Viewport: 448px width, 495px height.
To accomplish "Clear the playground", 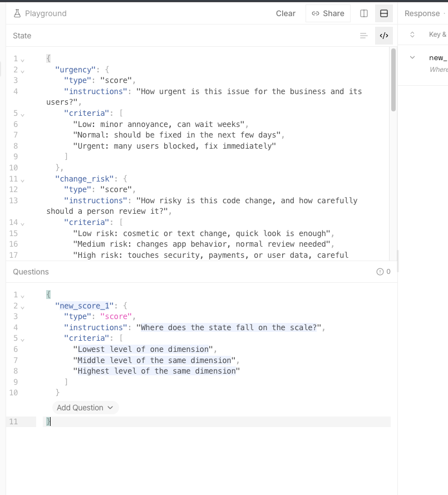I will (285, 13).
